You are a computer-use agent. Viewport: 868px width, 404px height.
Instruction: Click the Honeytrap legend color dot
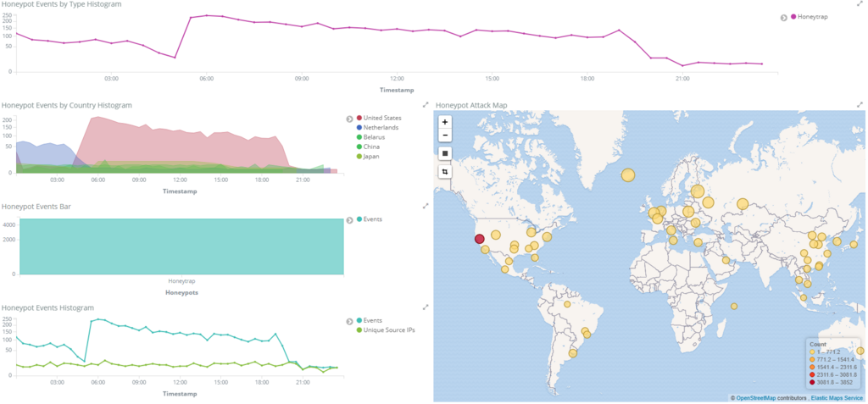(793, 17)
